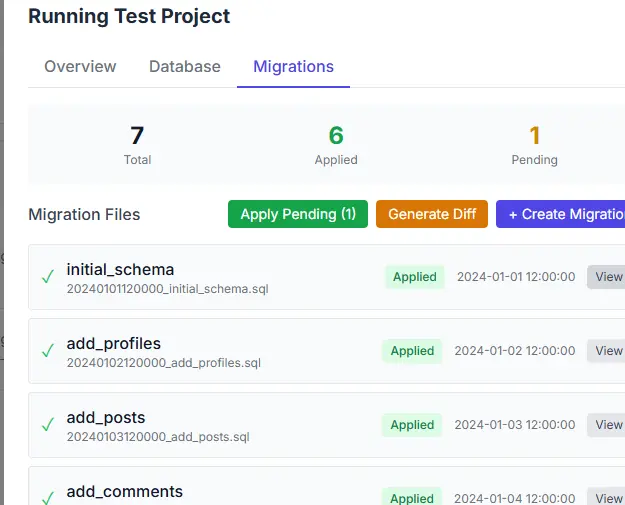
Task: Click filename 20240101120000_initial_schema.sql
Action: [x=167, y=289]
